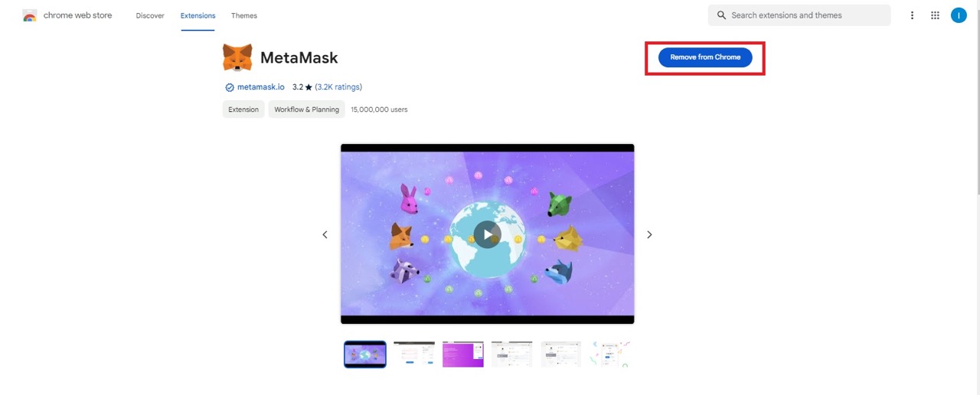Screen dimensions: 980x395
Task: Open the 3.2K ratings link
Action: (x=338, y=87)
